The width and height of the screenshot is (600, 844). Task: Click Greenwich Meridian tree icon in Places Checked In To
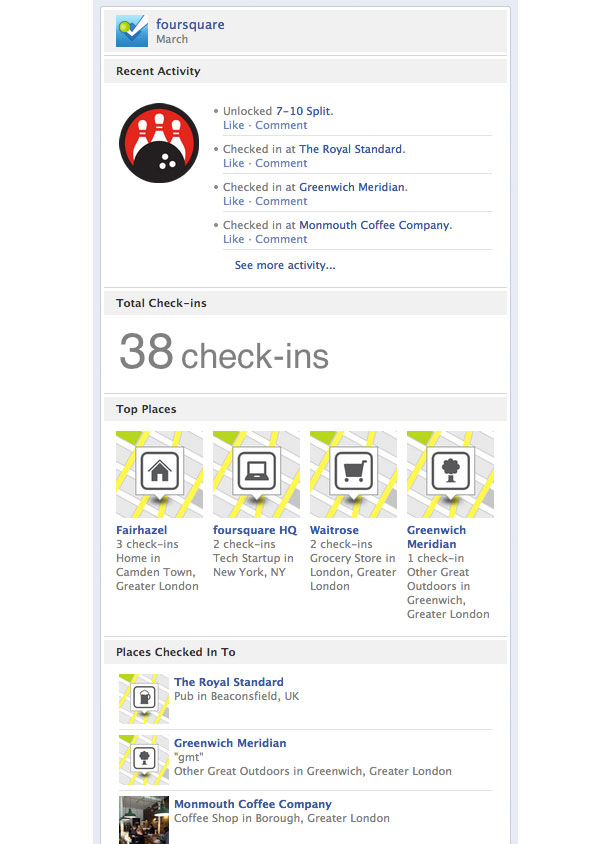[144, 759]
